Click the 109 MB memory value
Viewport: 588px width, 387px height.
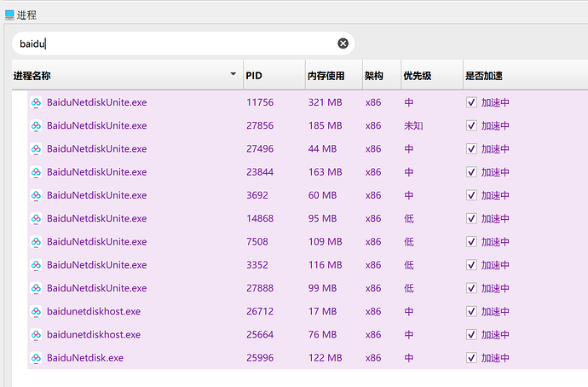pos(326,242)
